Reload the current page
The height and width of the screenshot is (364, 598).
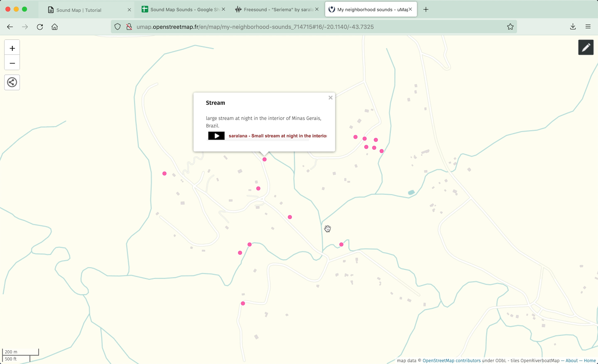pyautogui.click(x=40, y=27)
